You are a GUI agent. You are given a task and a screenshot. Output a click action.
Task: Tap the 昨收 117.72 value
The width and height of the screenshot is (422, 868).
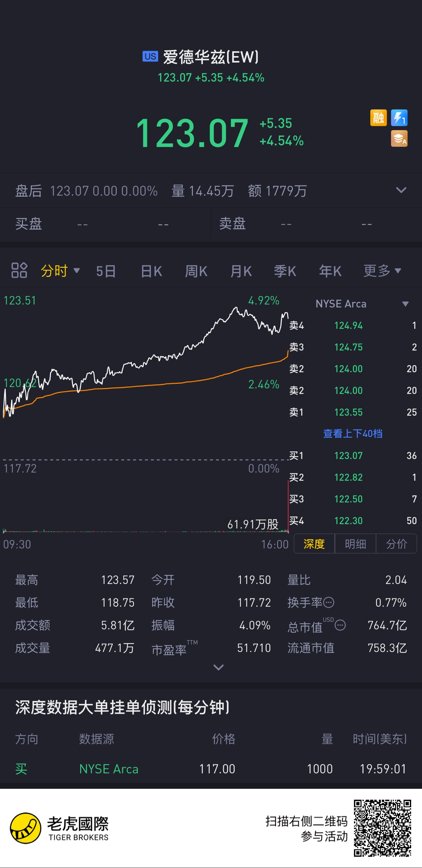tap(254, 603)
